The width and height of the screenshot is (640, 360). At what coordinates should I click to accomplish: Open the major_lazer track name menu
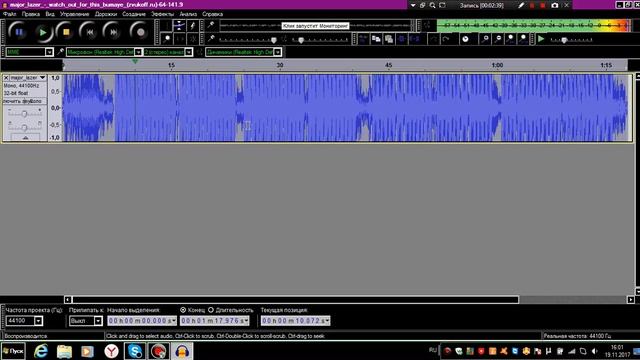coord(28,78)
